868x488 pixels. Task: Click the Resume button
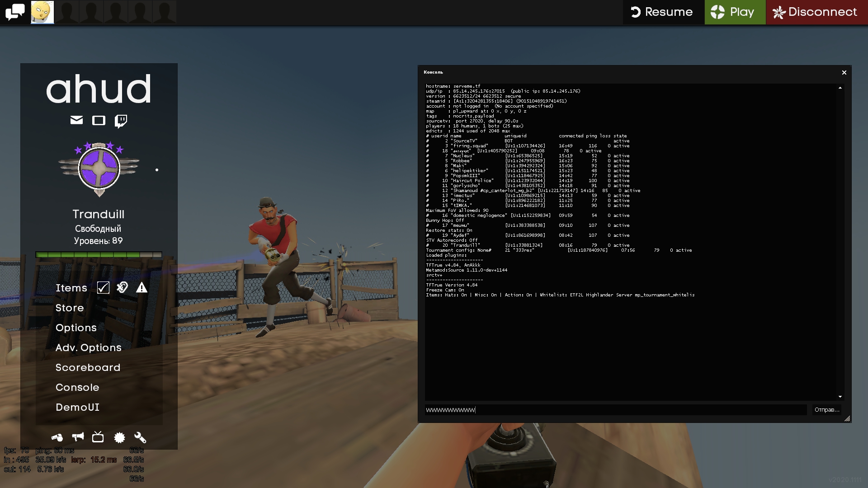click(x=662, y=12)
